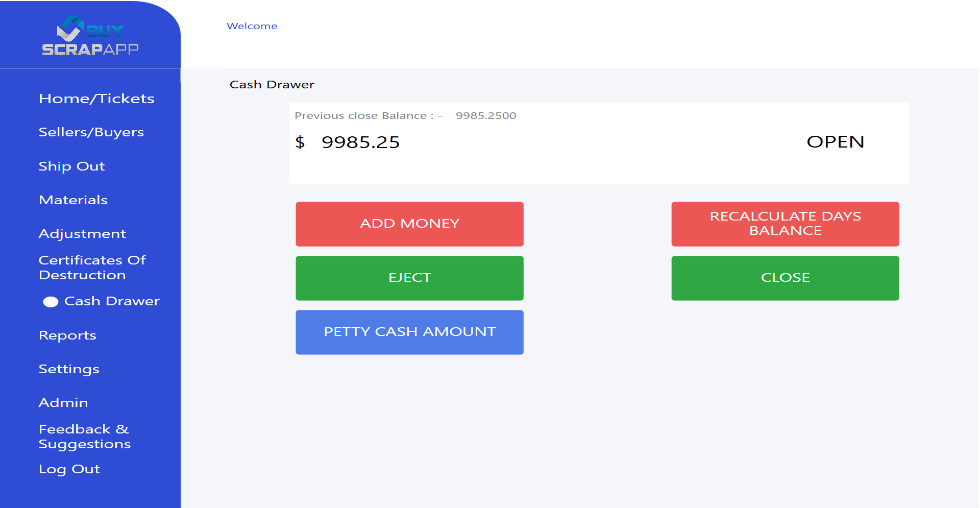Click the green EJECT button

coord(409,278)
